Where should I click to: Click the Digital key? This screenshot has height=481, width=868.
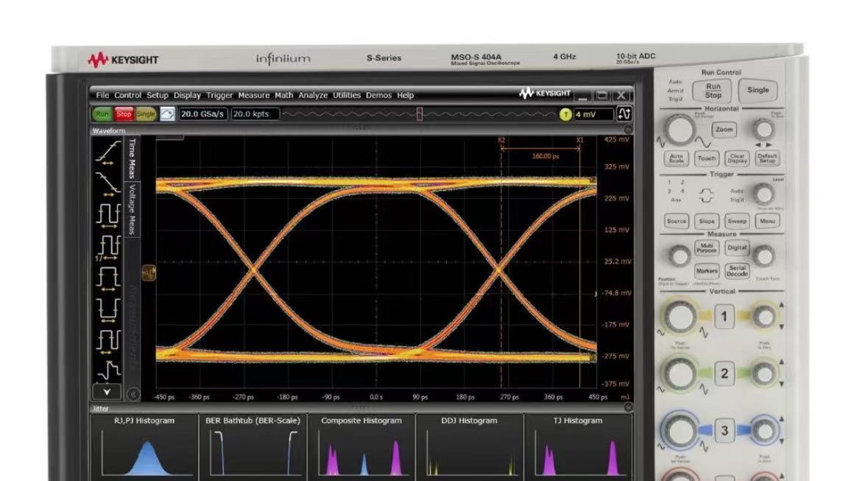(737, 247)
